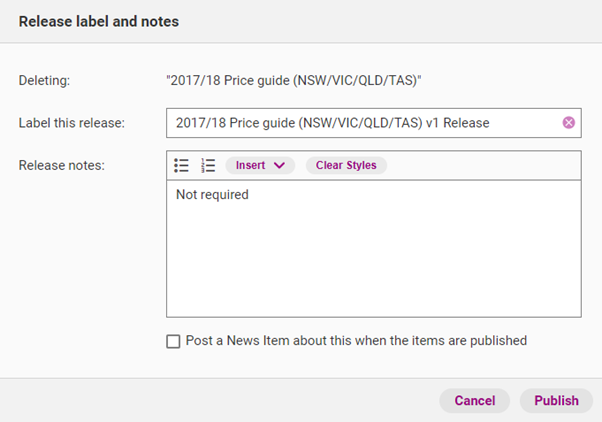602x422 pixels.
Task: Click the blank area of the editor toolbar
Action: pyautogui.click(x=480, y=166)
